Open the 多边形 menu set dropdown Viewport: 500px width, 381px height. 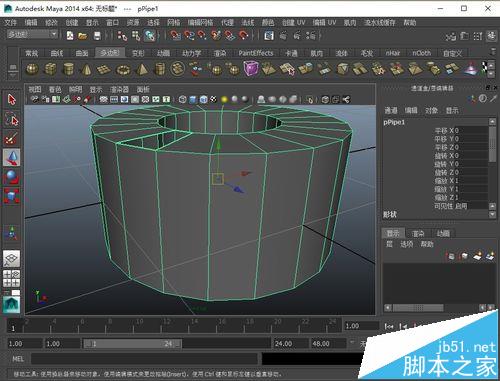(x=32, y=34)
